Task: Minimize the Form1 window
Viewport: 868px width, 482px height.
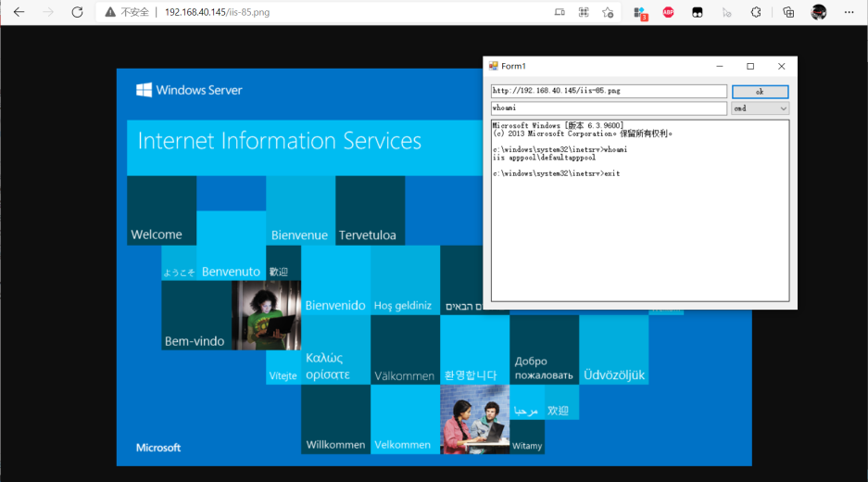Action: point(720,66)
